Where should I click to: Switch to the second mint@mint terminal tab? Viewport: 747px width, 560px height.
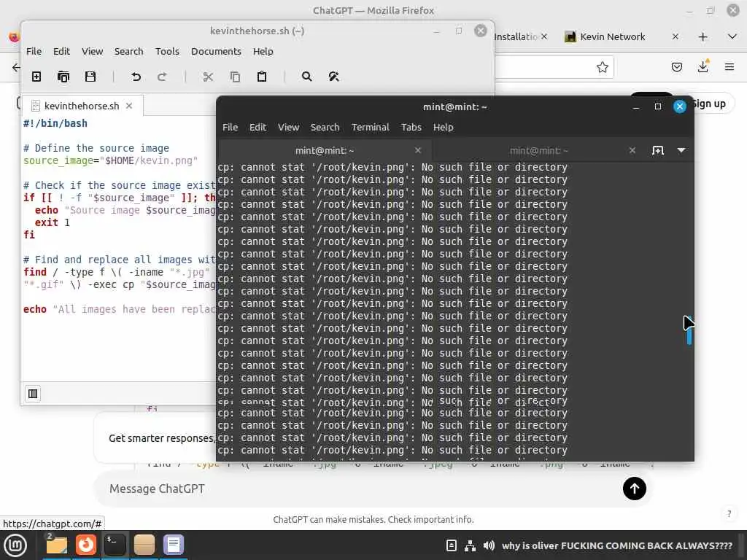tap(539, 150)
